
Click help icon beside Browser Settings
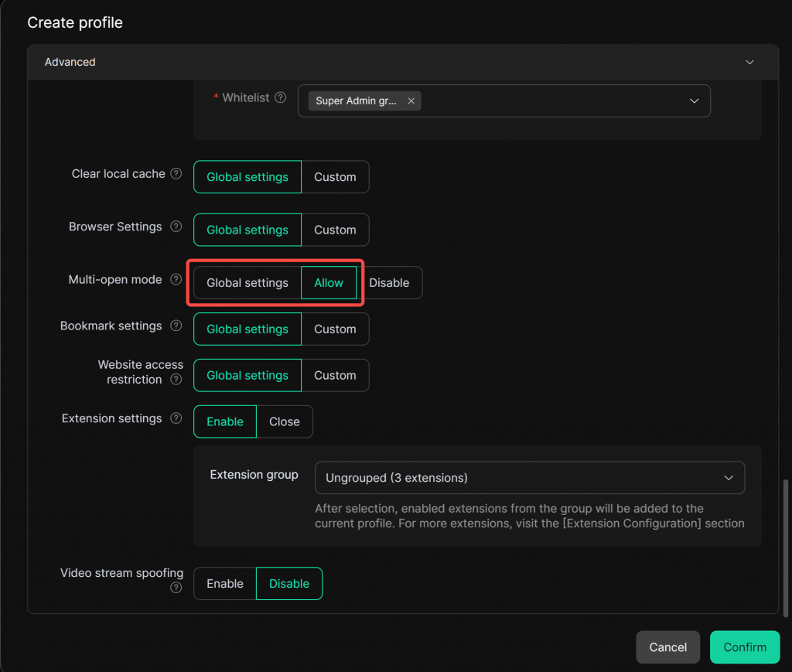point(176,227)
